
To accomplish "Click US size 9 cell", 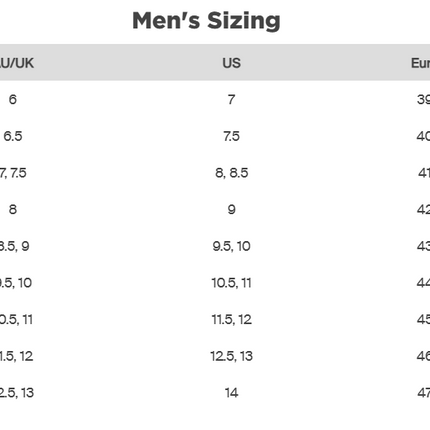I will pos(231,209).
